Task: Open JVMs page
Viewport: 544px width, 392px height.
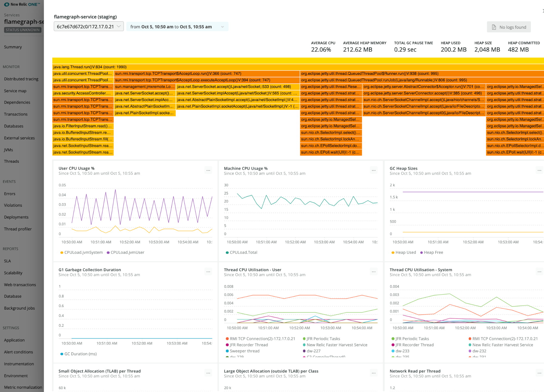Action: 8,150
